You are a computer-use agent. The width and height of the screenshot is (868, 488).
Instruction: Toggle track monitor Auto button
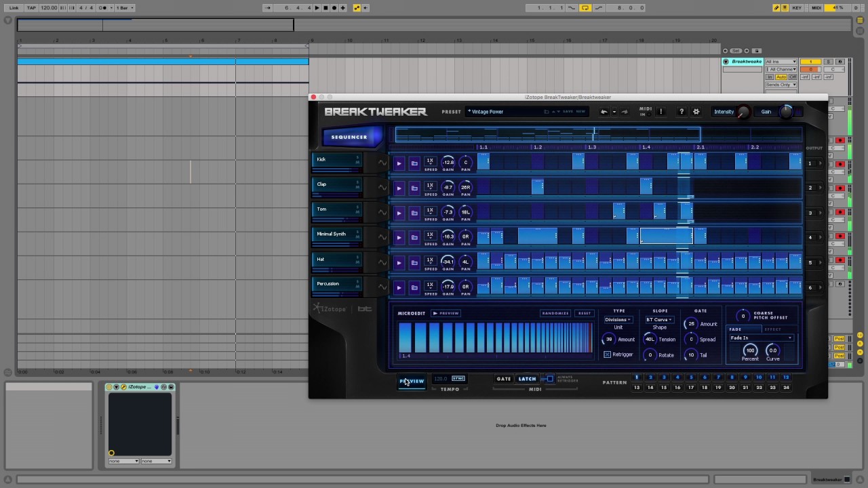point(781,77)
